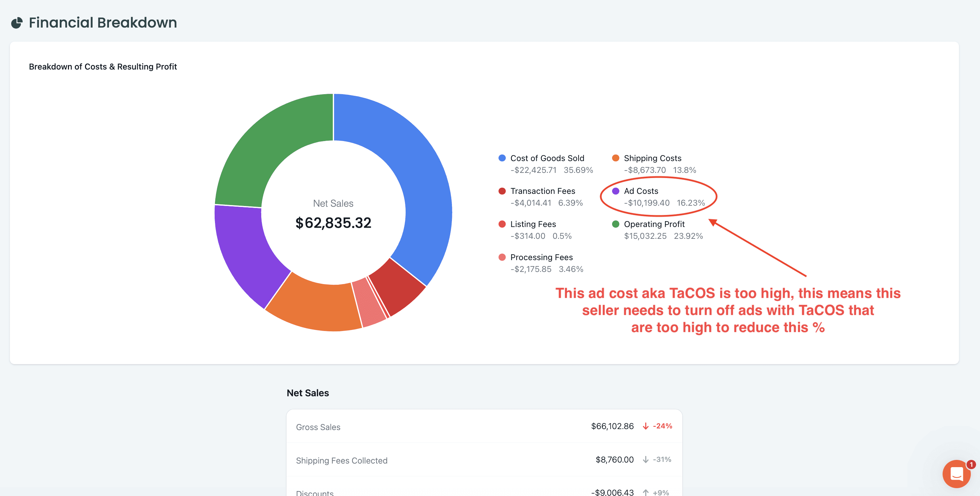The image size is (980, 496).
Task: Select the pink Processing Fees donut segment
Action: coord(368,302)
